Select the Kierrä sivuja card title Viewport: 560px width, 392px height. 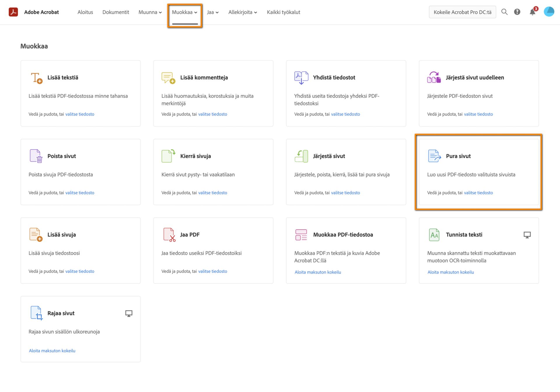[x=195, y=156]
